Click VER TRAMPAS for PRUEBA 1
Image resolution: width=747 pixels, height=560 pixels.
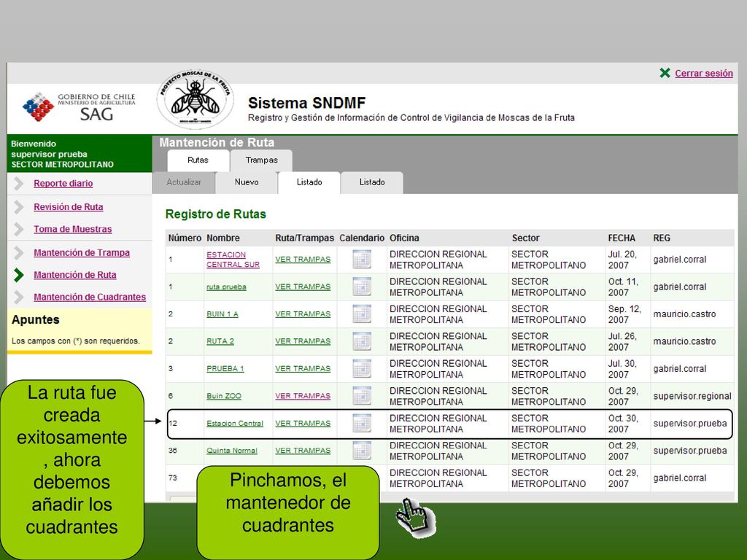click(x=303, y=368)
